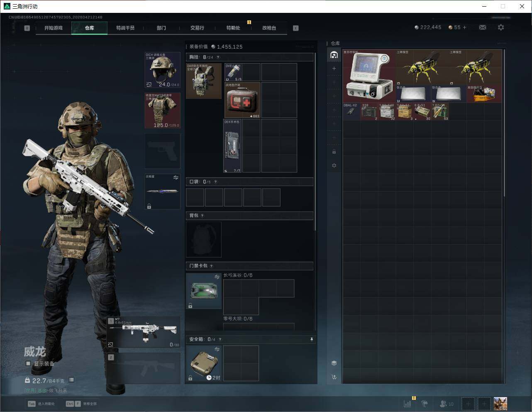Select the DVE painkiller item 5/5
The height and width of the screenshot is (412, 532).
point(233,72)
